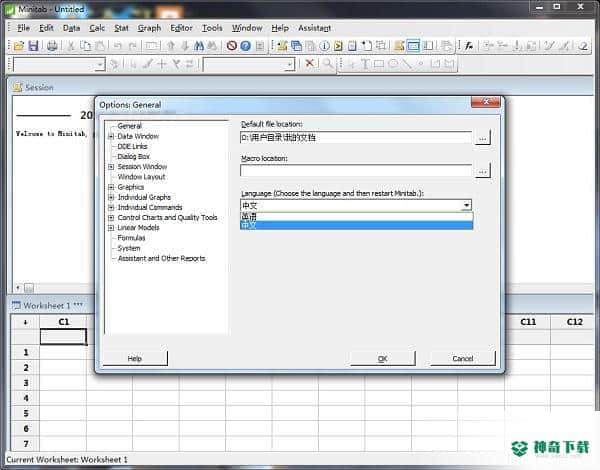Click Cancel in Options dialog
Viewport: 600px width, 470px height.
tap(463, 359)
